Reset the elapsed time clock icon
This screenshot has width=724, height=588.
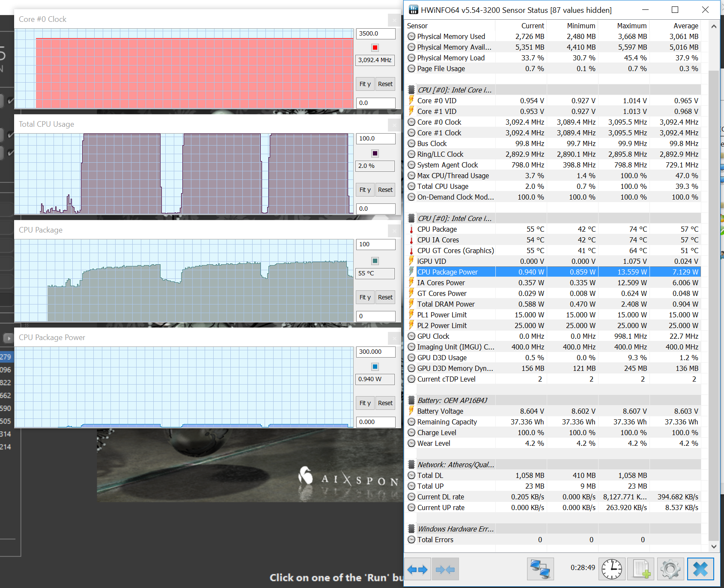coord(612,569)
